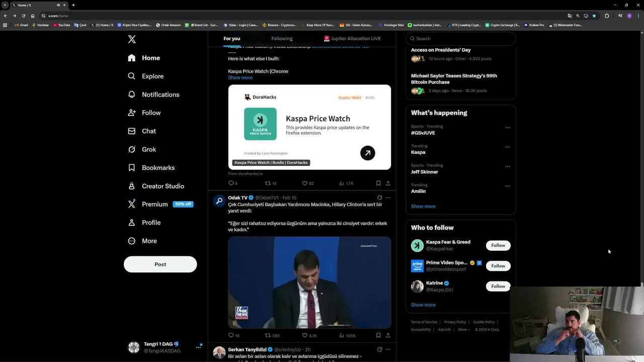Follow Katrine @Kaspa_Girl
Viewport: 644px width, 362px height.
[498, 286]
